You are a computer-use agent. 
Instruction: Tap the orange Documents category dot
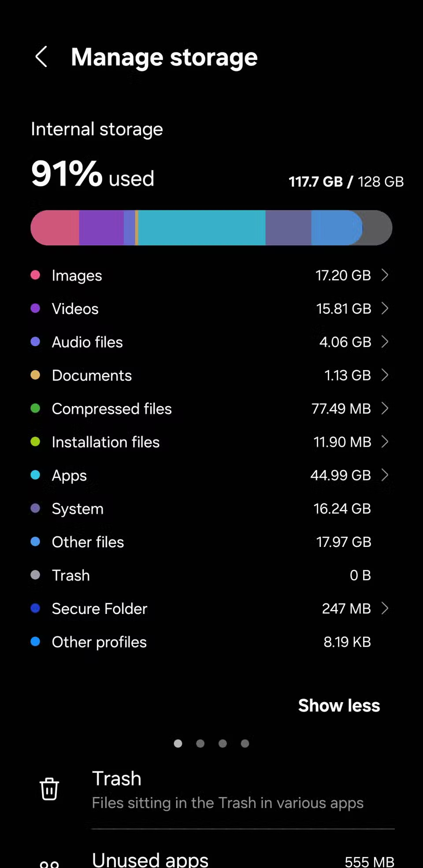(x=35, y=375)
